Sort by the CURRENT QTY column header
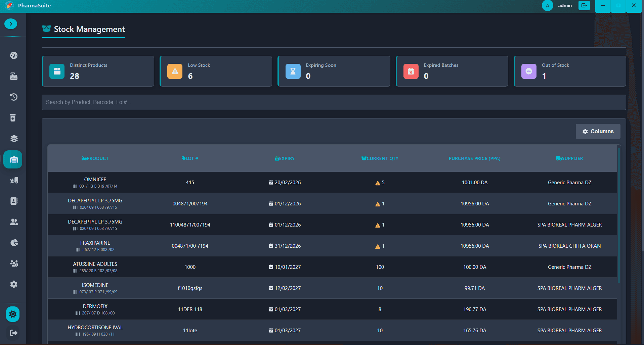Viewport: 644px width, 345px height. (380, 158)
